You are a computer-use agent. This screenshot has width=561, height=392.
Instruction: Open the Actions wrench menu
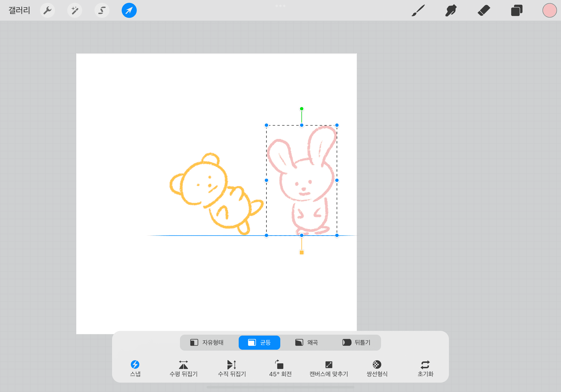point(47,11)
